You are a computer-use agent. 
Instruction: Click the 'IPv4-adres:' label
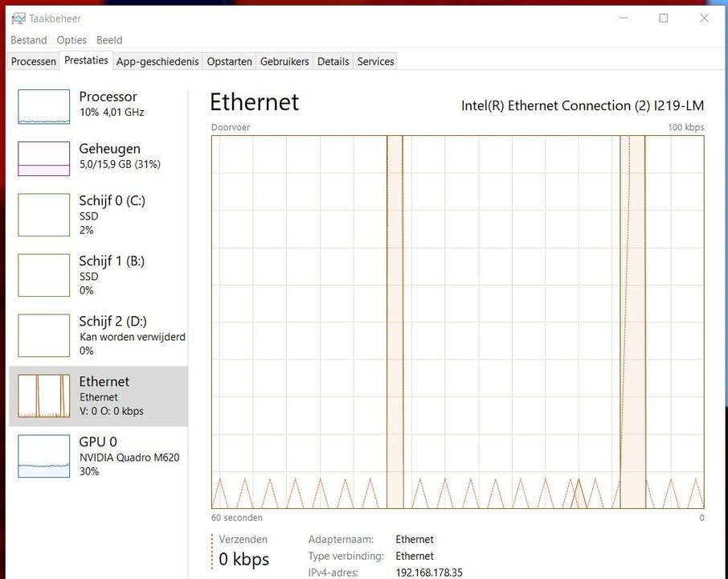333,573
